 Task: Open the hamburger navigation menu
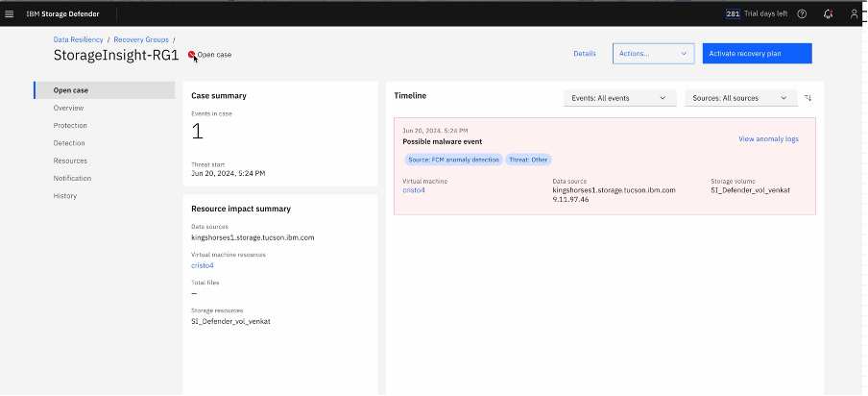10,13
